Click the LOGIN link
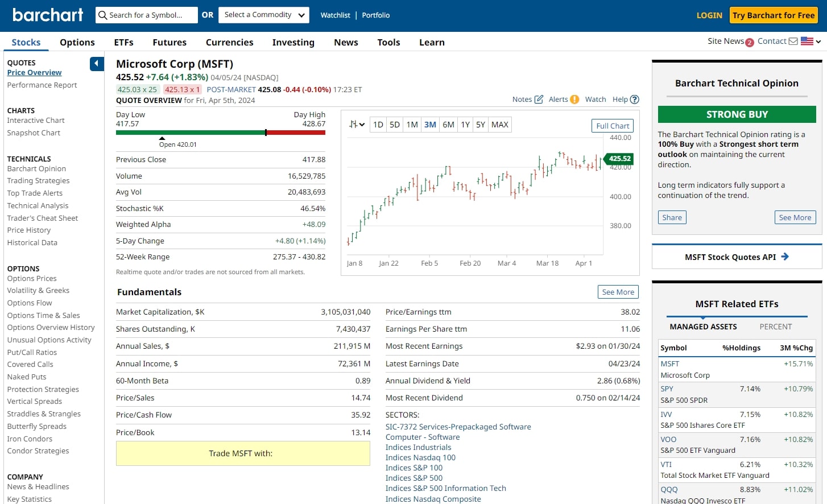The width and height of the screenshot is (827, 504). point(709,15)
